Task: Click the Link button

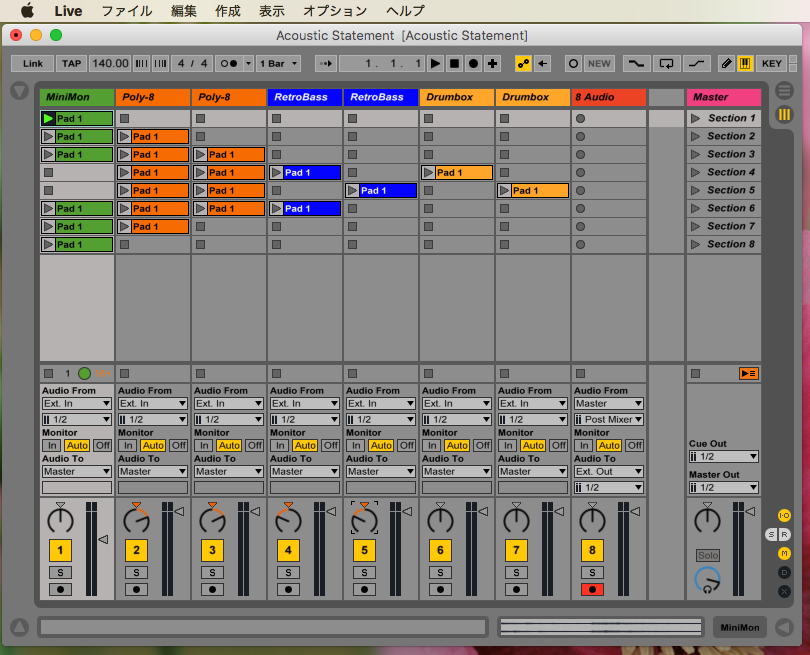Action: pos(33,64)
